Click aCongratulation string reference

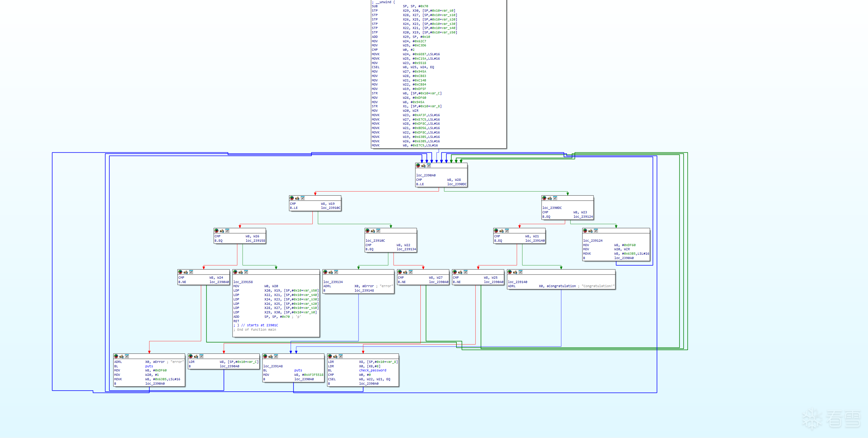(561, 286)
